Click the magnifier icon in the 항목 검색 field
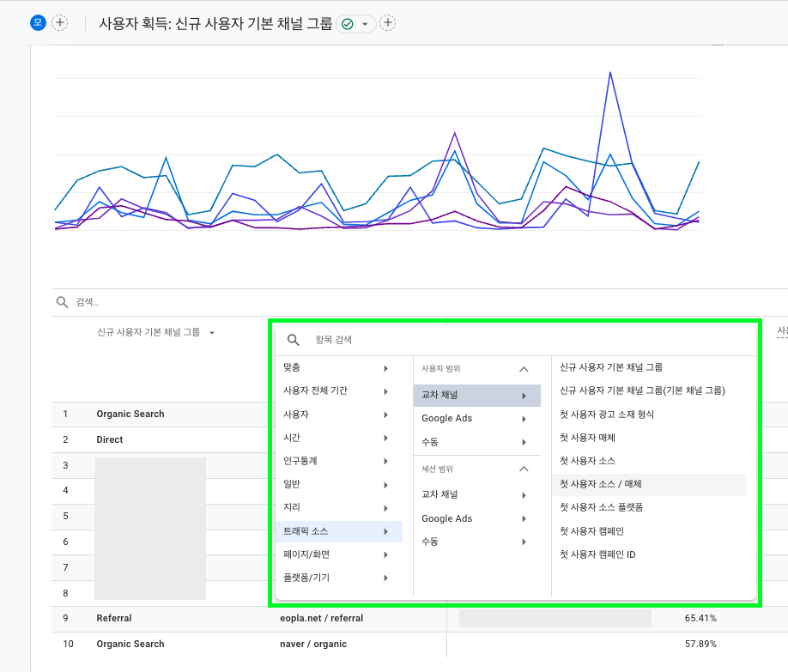Image resolution: width=788 pixels, height=672 pixels. tap(292, 341)
